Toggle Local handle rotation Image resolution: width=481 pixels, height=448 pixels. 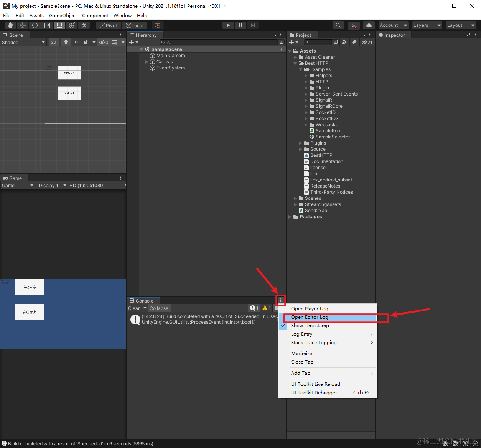(x=135, y=25)
